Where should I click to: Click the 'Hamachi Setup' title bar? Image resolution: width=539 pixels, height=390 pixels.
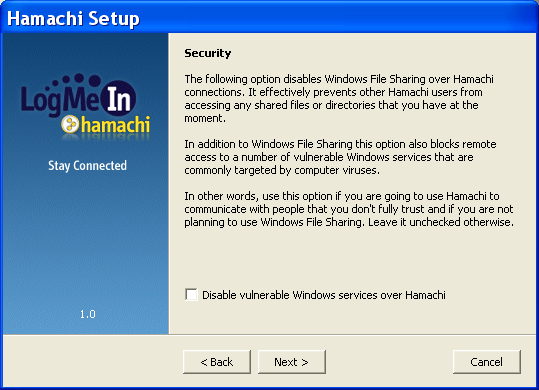click(x=269, y=18)
